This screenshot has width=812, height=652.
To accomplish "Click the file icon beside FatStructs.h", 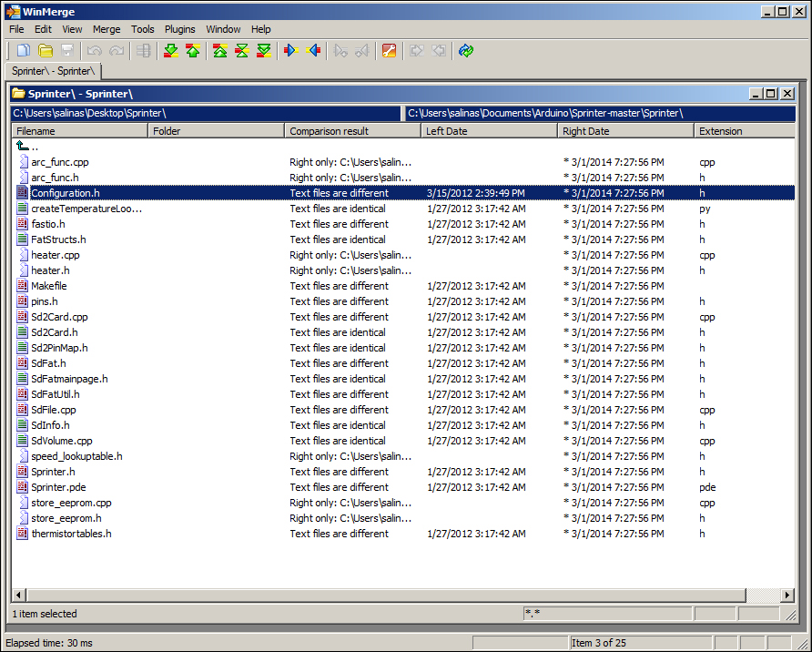I will pyautogui.click(x=22, y=239).
